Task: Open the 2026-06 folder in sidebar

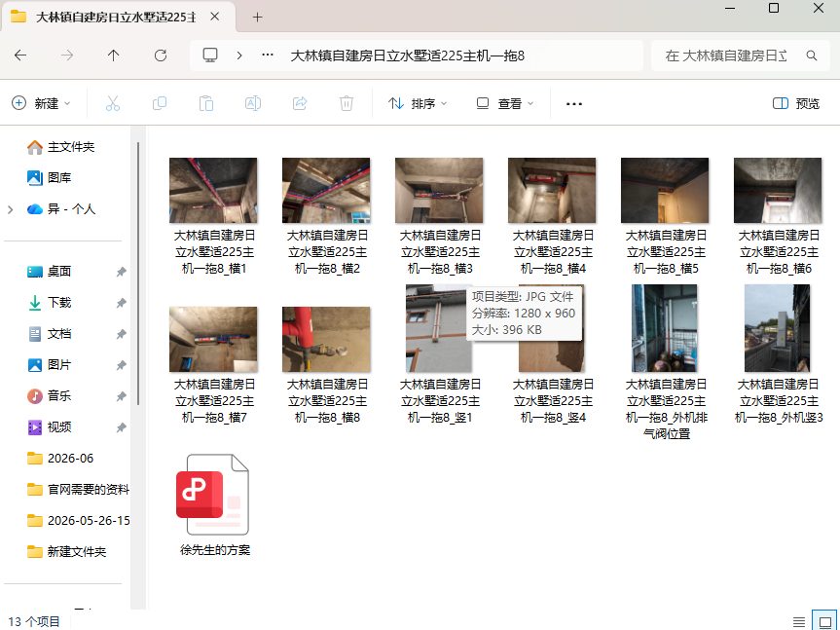Action: point(60,458)
